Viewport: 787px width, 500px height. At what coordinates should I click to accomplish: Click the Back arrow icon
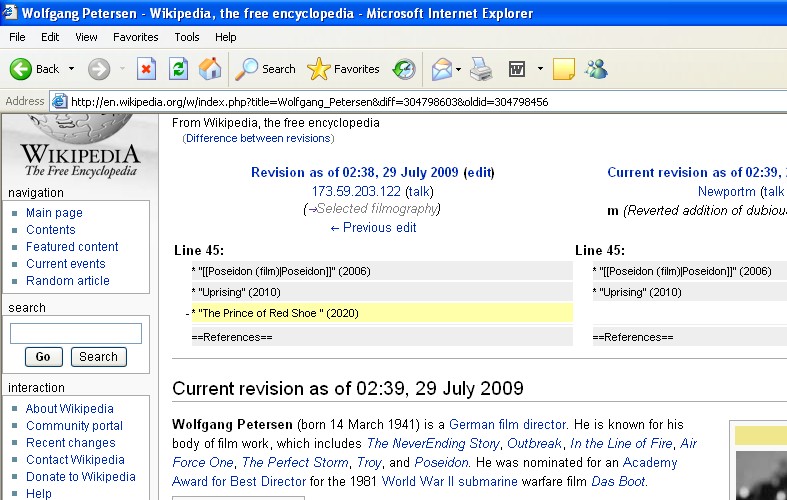coord(21,69)
